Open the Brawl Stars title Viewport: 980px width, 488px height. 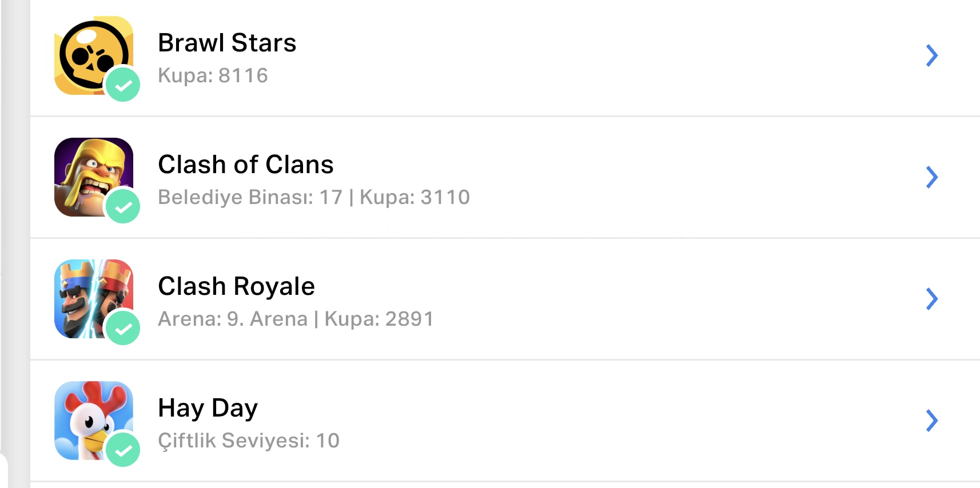227,43
